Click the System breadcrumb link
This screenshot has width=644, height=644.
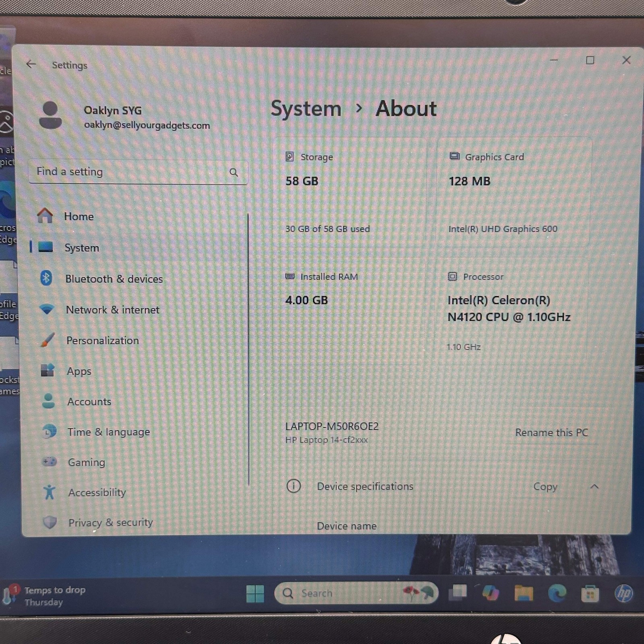pyautogui.click(x=306, y=109)
